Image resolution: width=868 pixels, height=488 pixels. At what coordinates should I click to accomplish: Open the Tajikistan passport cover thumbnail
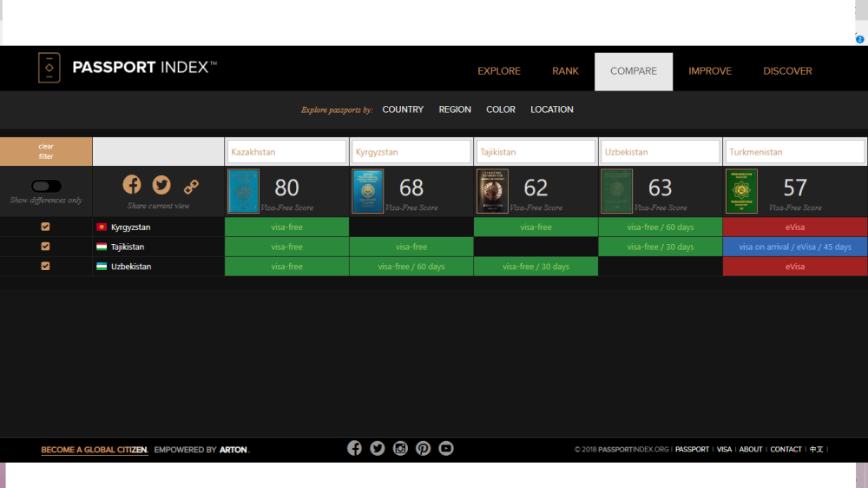tap(492, 191)
